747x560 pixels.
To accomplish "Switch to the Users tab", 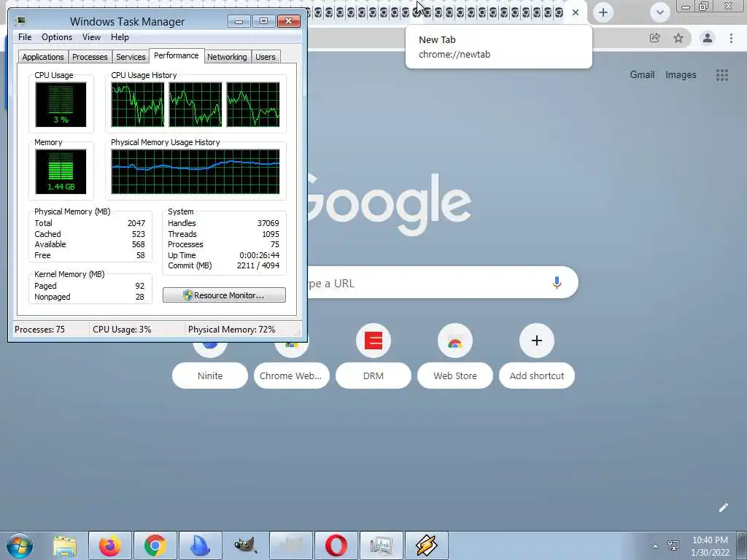I will [266, 57].
